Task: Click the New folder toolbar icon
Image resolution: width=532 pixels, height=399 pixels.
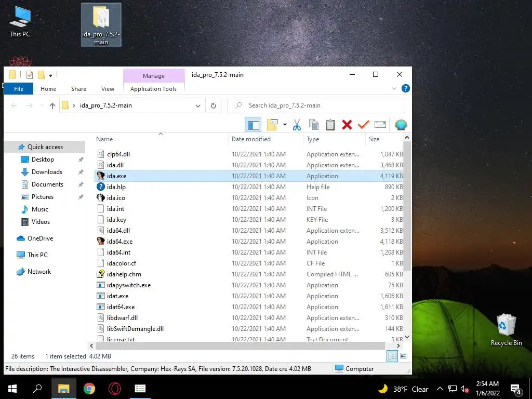Action: [272, 125]
